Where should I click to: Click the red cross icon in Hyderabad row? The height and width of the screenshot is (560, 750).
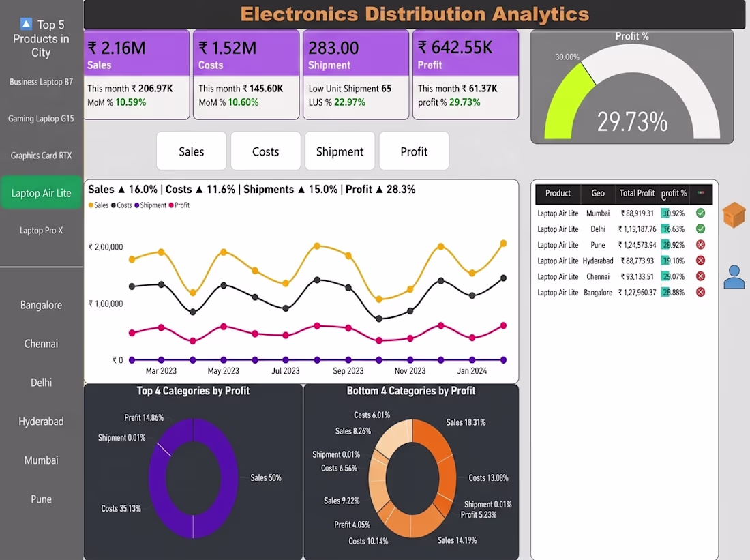point(700,261)
